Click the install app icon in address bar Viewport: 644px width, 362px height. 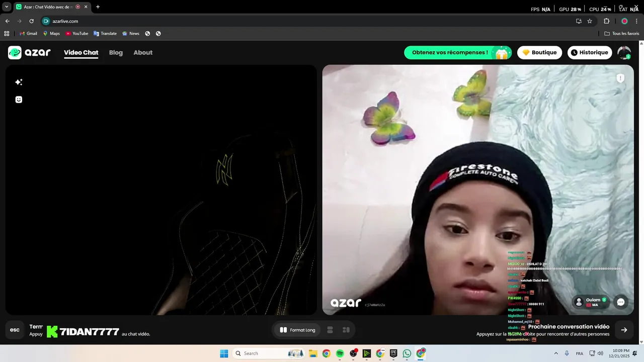579,21
